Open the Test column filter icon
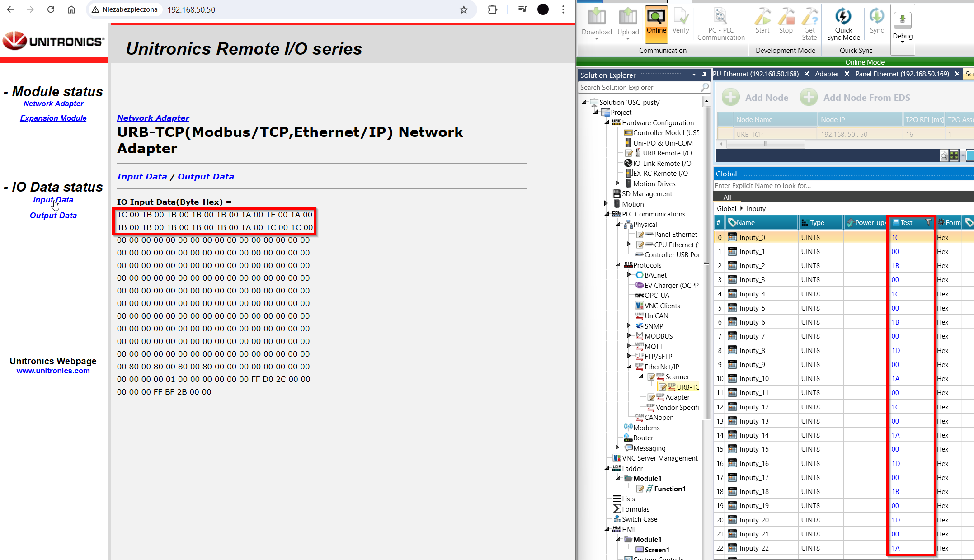This screenshot has height=560, width=974. pos(928,222)
